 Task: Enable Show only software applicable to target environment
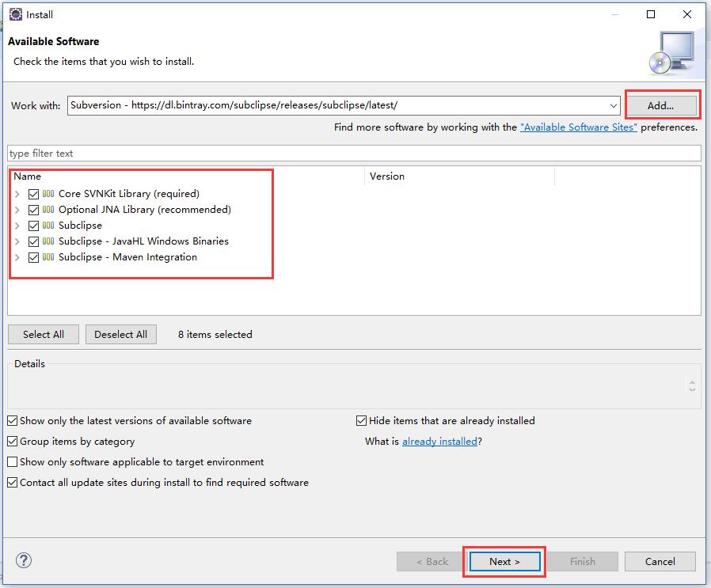13,462
